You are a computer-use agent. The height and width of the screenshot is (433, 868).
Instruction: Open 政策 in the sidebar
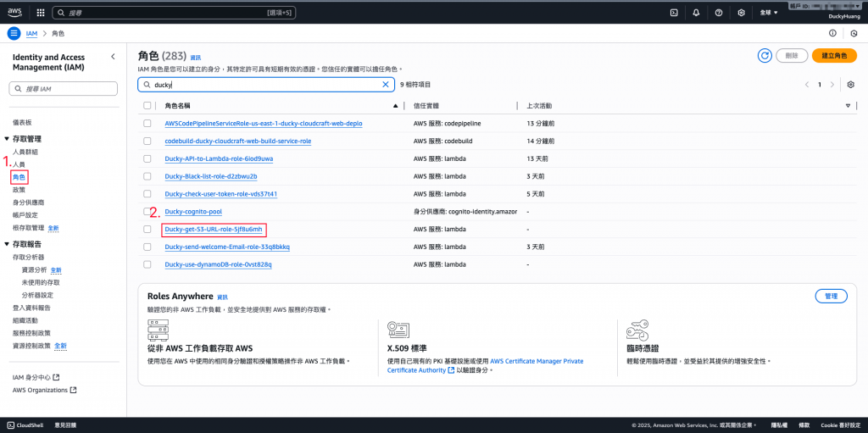coord(19,190)
